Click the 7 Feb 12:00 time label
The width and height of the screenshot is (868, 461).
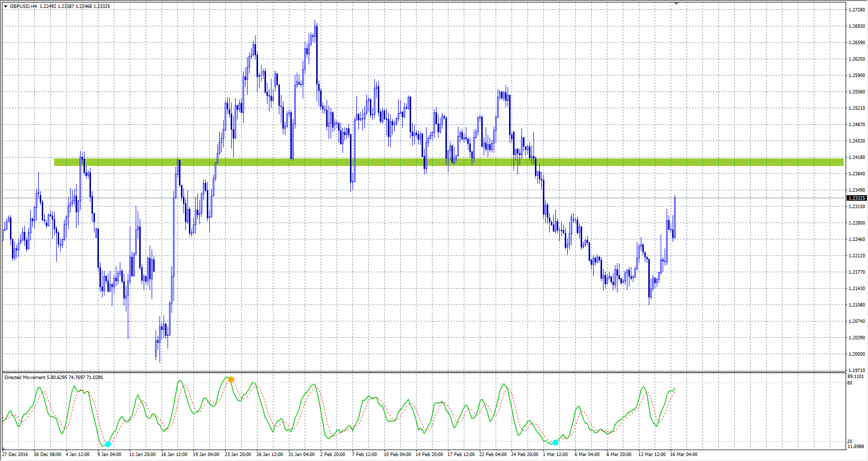coord(364,455)
